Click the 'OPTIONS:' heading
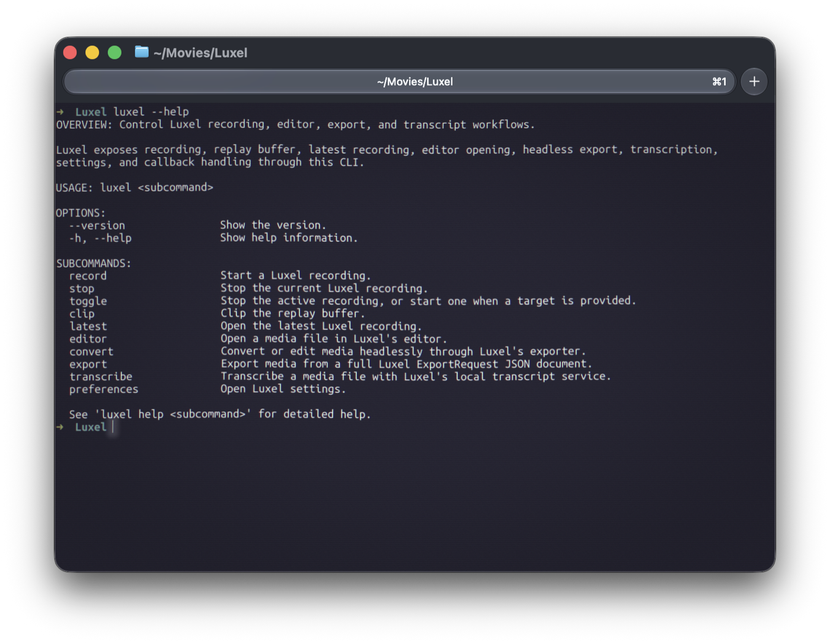This screenshot has width=830, height=644. (81, 213)
